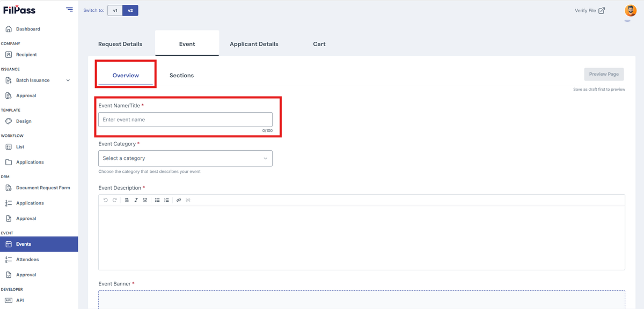Image resolution: width=644 pixels, height=309 pixels.
Task: Click the undo icon in description editor
Action: tap(106, 200)
